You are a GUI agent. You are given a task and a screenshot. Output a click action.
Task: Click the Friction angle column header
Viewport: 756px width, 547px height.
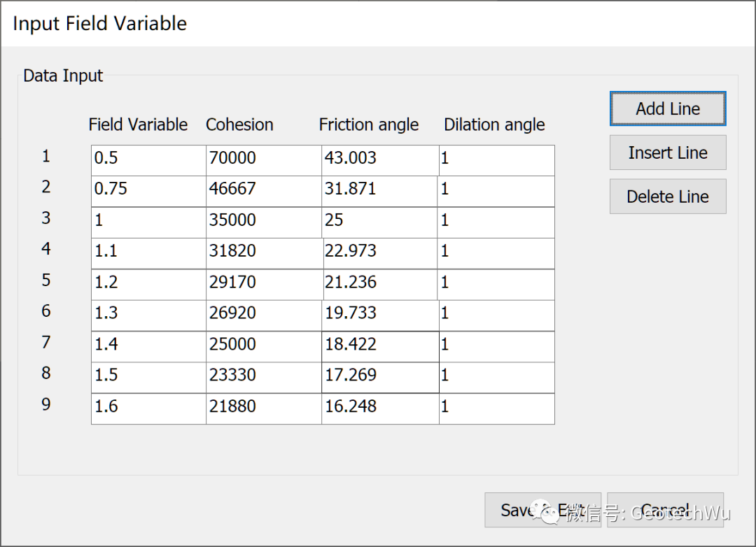[369, 125]
